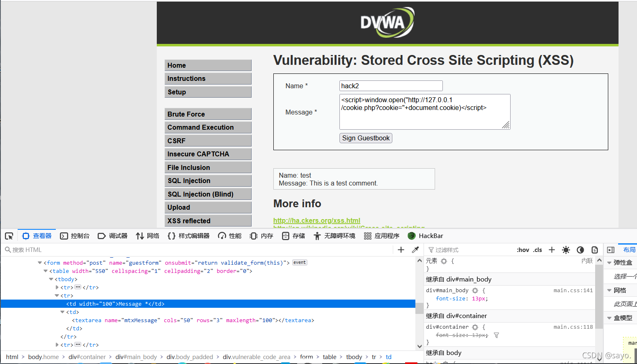Open the File Inclusion page
This screenshot has height=364, width=637.
[x=208, y=167]
